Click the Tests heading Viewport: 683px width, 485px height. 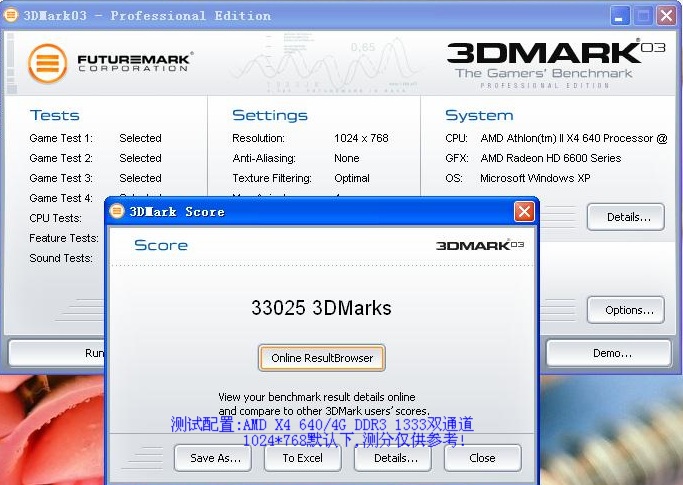pos(54,115)
